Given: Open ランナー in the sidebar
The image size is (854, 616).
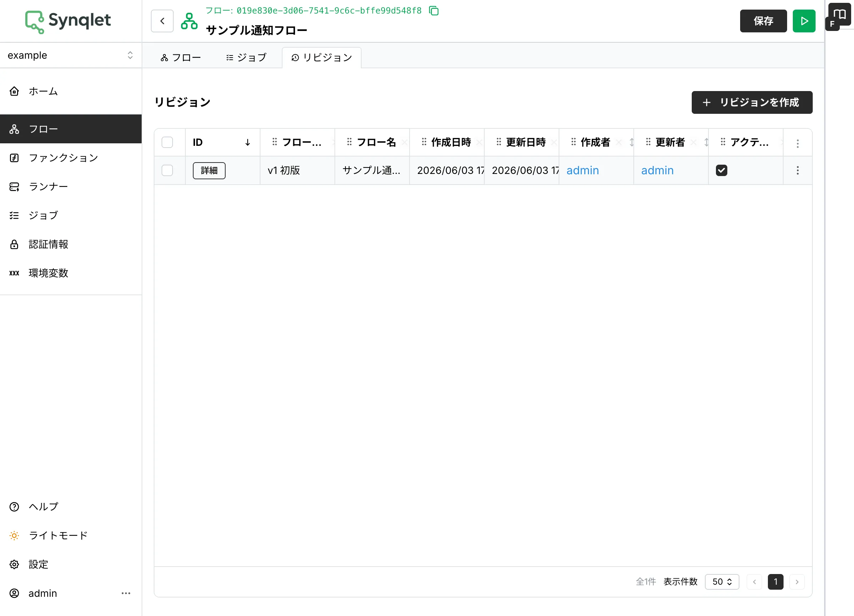Looking at the screenshot, I should pyautogui.click(x=71, y=187).
